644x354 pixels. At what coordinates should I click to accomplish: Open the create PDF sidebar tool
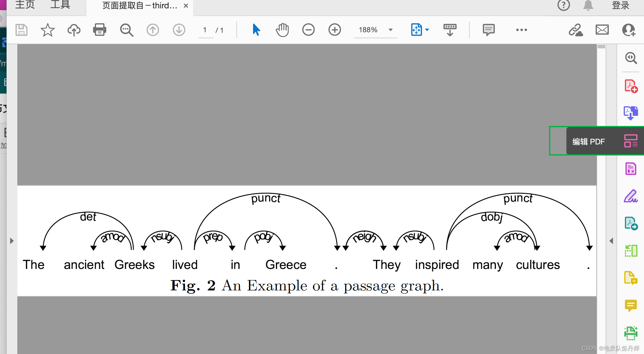point(631,86)
